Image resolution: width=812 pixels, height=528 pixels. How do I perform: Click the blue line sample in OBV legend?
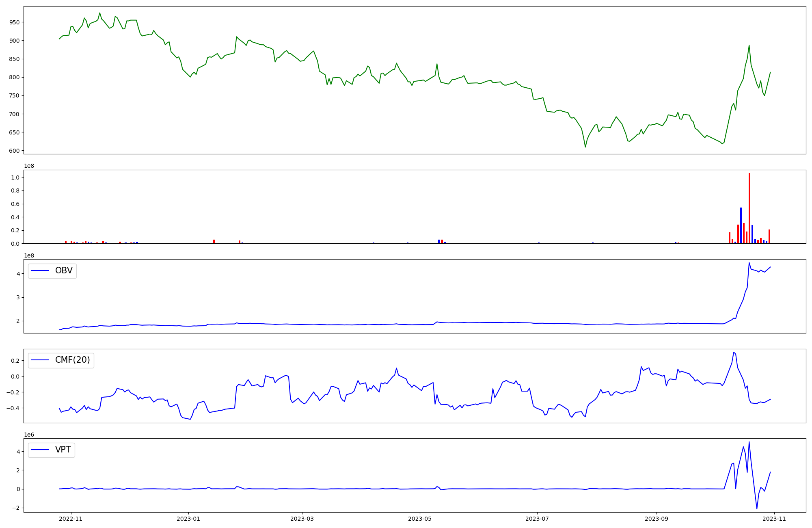(40, 270)
